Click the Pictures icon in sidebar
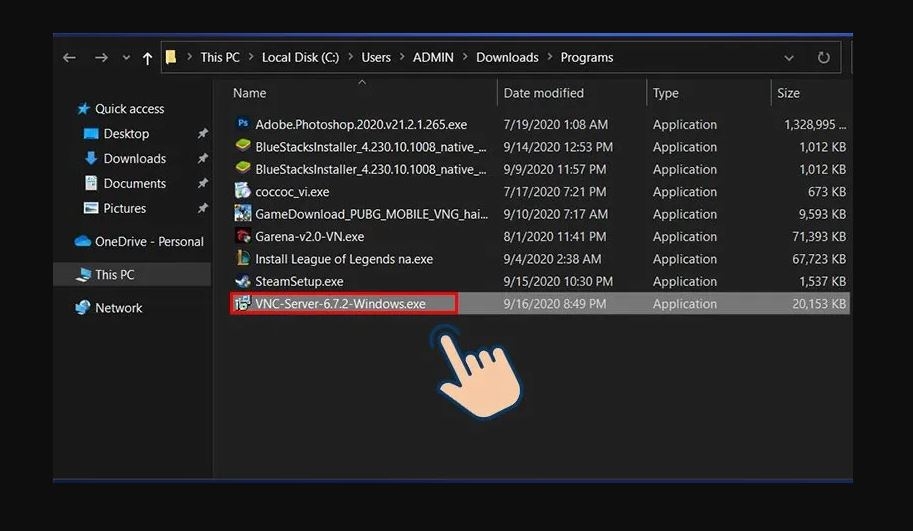Image resolution: width=913 pixels, height=531 pixels. (x=91, y=208)
